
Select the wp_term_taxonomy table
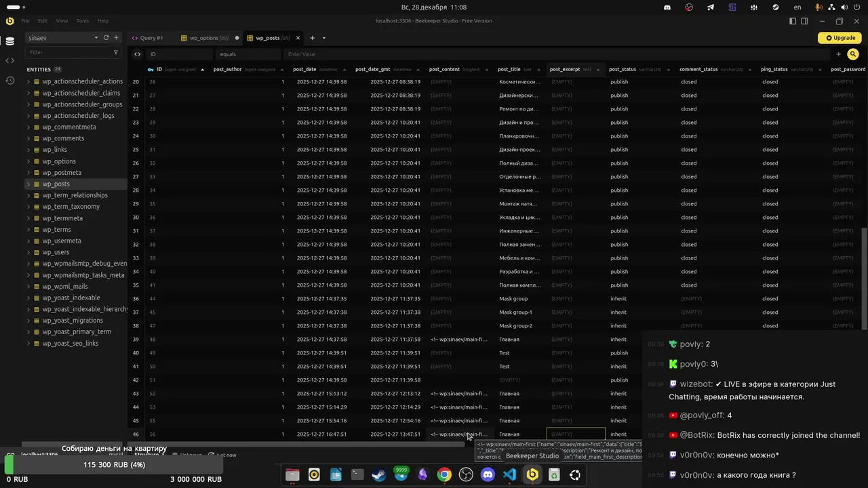pos(71,207)
